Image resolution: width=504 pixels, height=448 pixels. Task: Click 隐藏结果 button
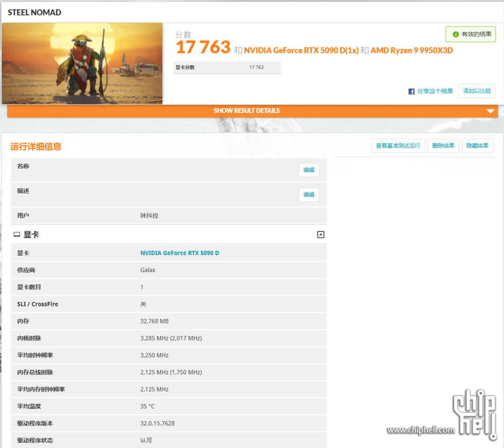click(x=477, y=146)
